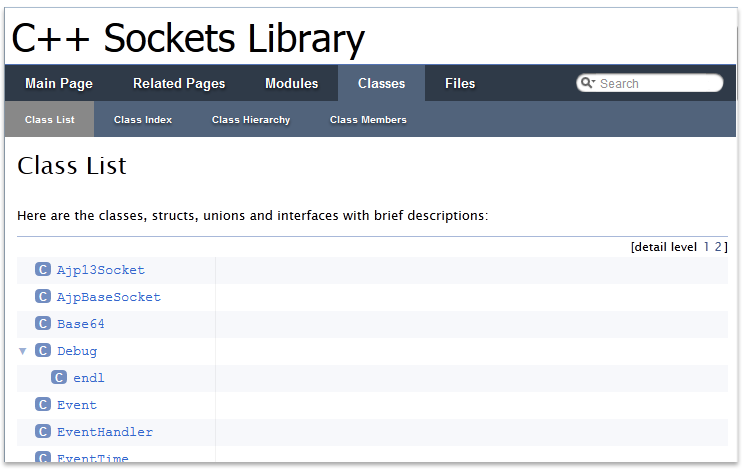Click the class icon beside AjpBaseSocket
755x470 pixels.
click(x=43, y=296)
